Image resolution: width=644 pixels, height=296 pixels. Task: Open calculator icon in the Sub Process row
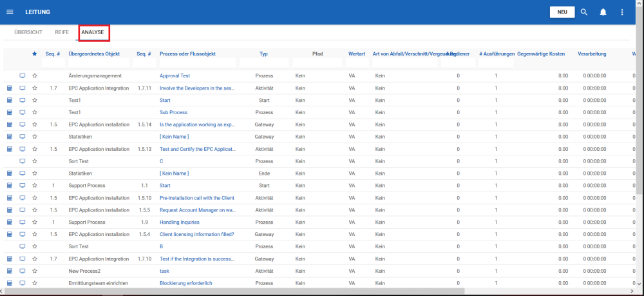coord(10,113)
